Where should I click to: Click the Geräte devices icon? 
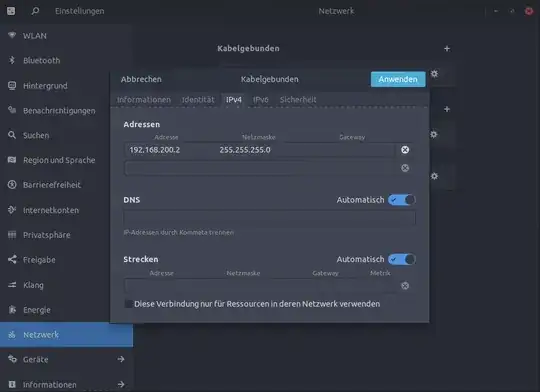[x=12, y=359]
